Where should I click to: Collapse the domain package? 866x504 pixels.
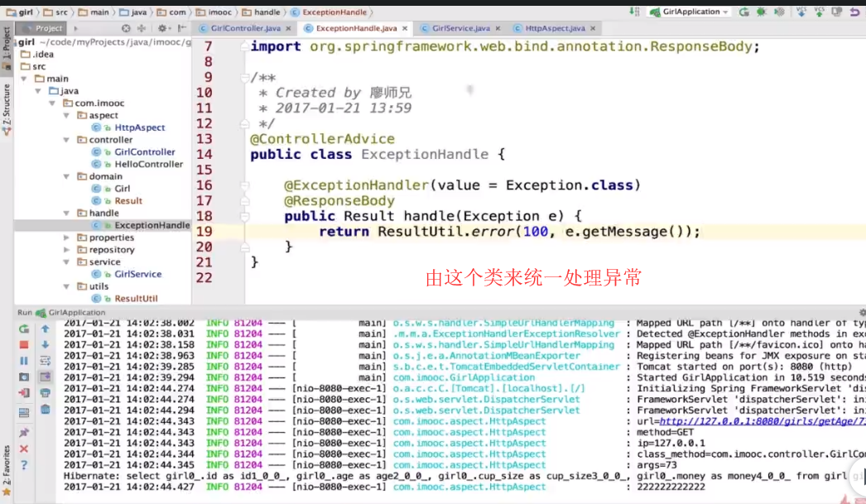tap(66, 176)
